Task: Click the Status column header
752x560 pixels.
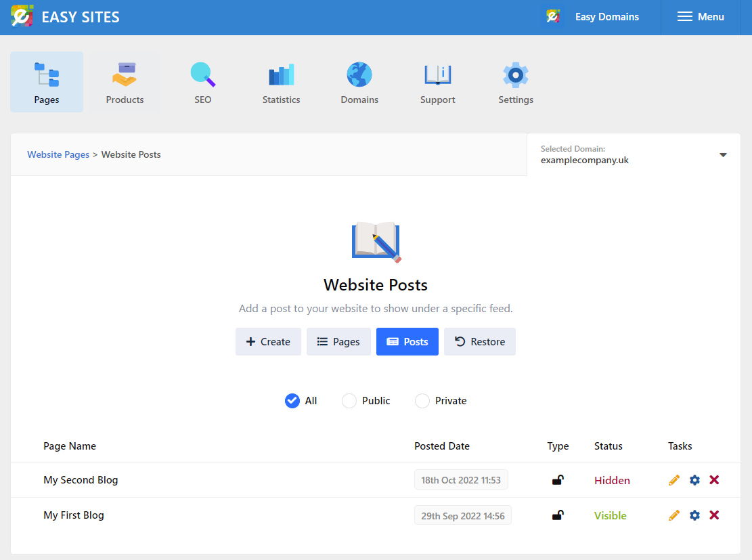Action: (608, 446)
